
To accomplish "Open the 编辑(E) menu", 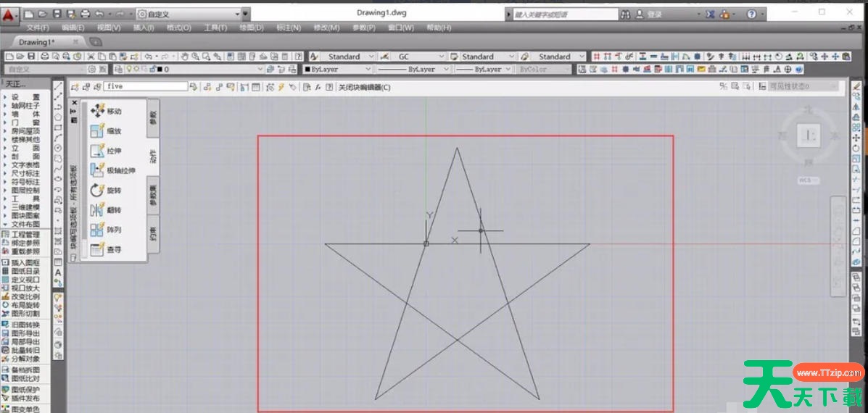I will [73, 28].
